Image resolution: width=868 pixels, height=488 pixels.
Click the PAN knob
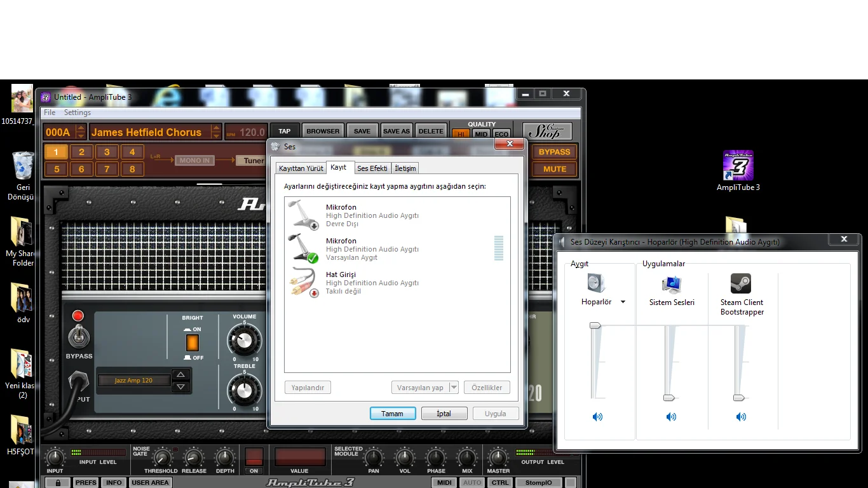coord(374,457)
